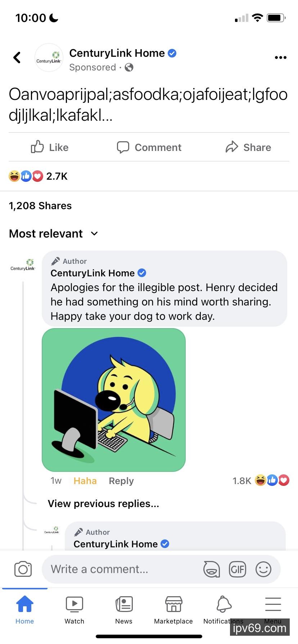Open the sticker picker in comment box
This screenshot has width=298, height=644.
[x=211, y=569]
